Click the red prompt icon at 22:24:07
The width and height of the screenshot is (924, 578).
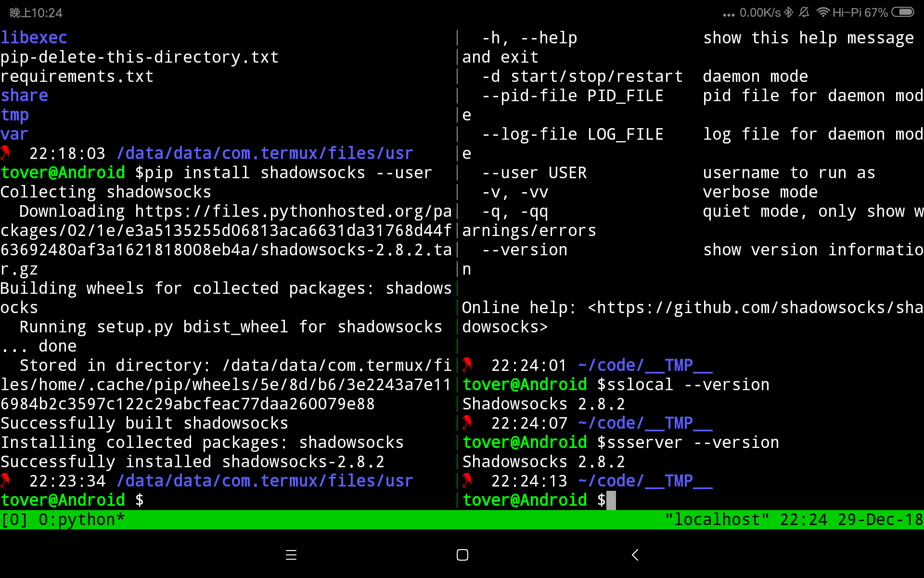[467, 423]
